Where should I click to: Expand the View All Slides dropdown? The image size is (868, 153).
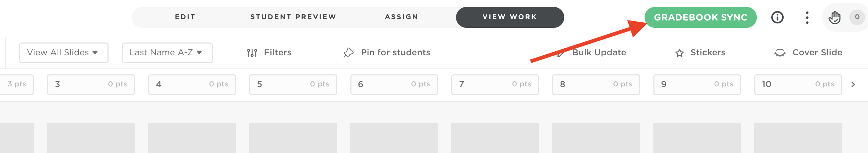(x=63, y=53)
